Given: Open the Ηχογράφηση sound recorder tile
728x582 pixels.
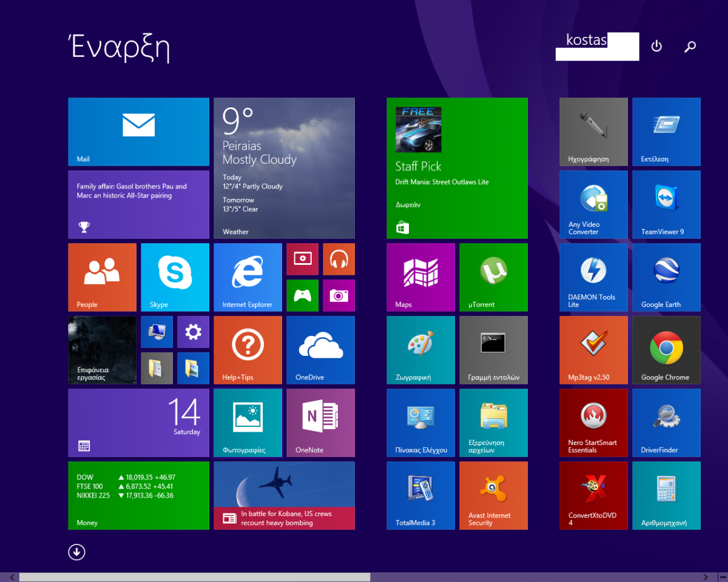Looking at the screenshot, I should tap(593, 132).
